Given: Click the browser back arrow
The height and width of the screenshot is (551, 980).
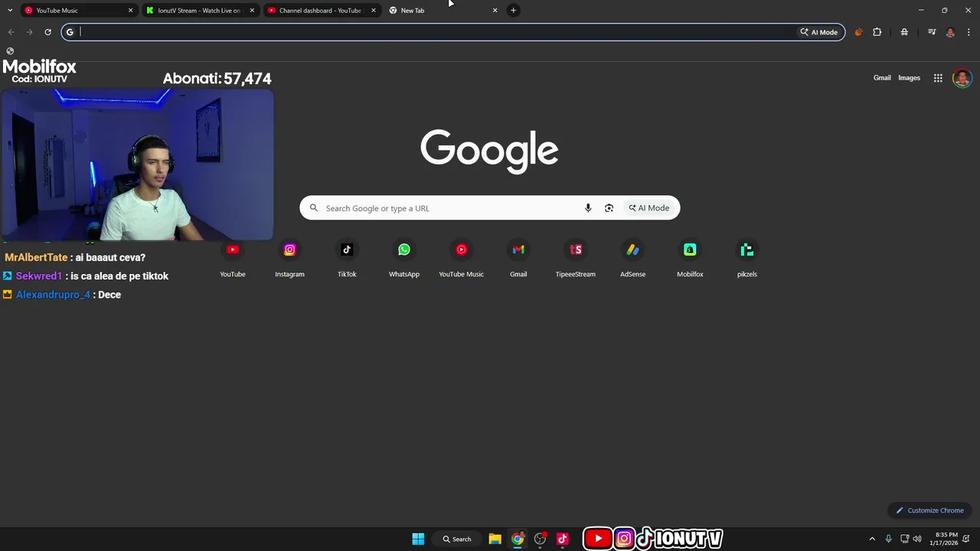Looking at the screenshot, I should click(11, 32).
